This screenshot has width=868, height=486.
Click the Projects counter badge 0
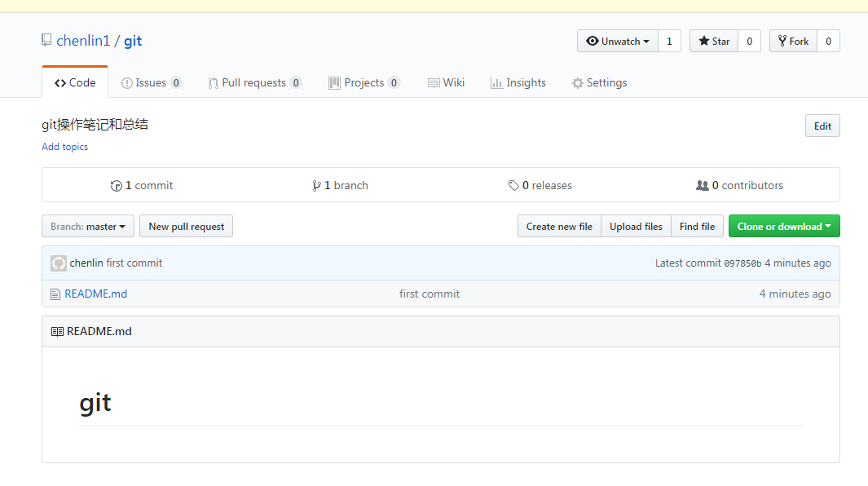click(x=394, y=83)
